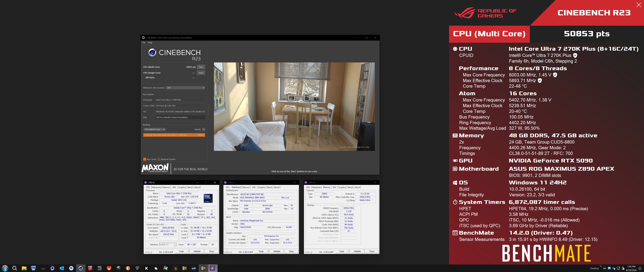Click Validate in the middle CPU-Z window
The width and height of the screenshot is (644, 272).
pyautogui.click(x=277, y=251)
